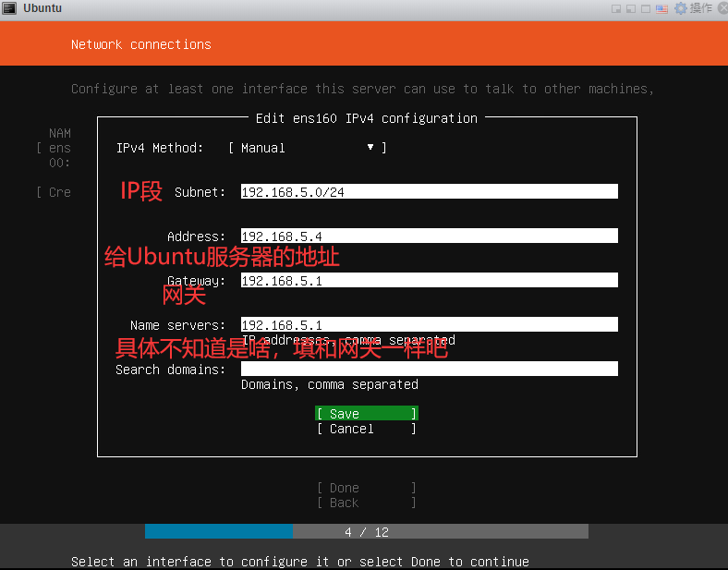
Task: Select the Back button
Action: [x=366, y=503]
